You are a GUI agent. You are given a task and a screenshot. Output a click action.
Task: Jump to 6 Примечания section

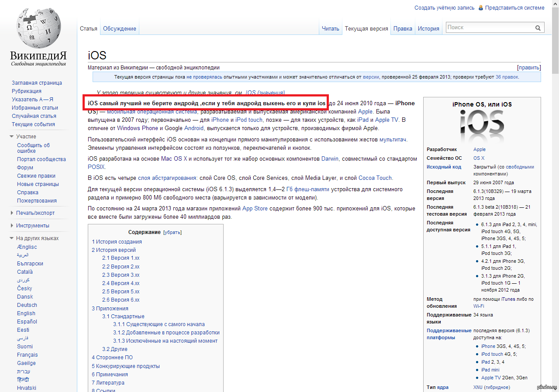[110, 375]
